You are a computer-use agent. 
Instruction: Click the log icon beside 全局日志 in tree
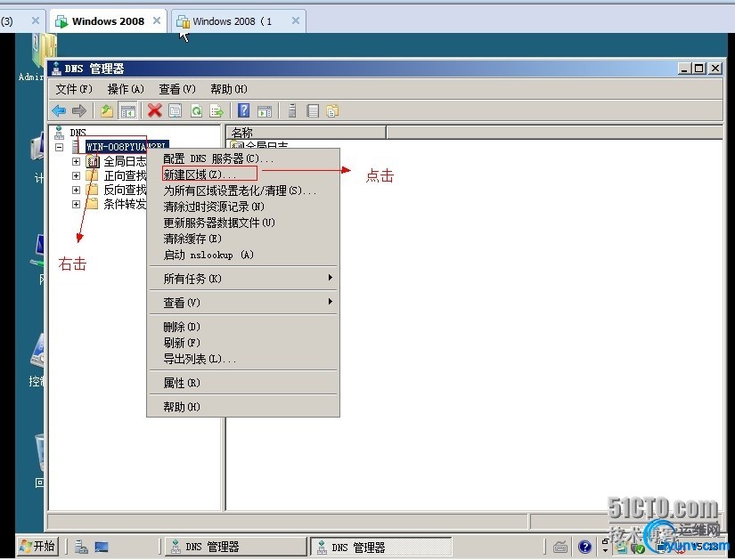coord(93,162)
